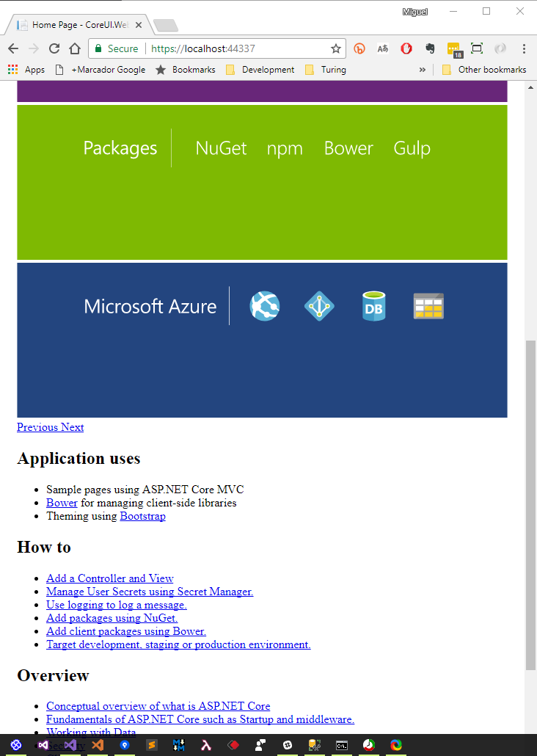
Task: Open the Bootstrap link
Action: point(142,516)
